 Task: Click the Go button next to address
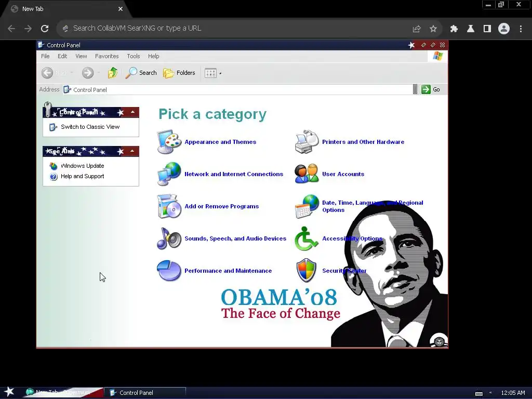click(431, 89)
